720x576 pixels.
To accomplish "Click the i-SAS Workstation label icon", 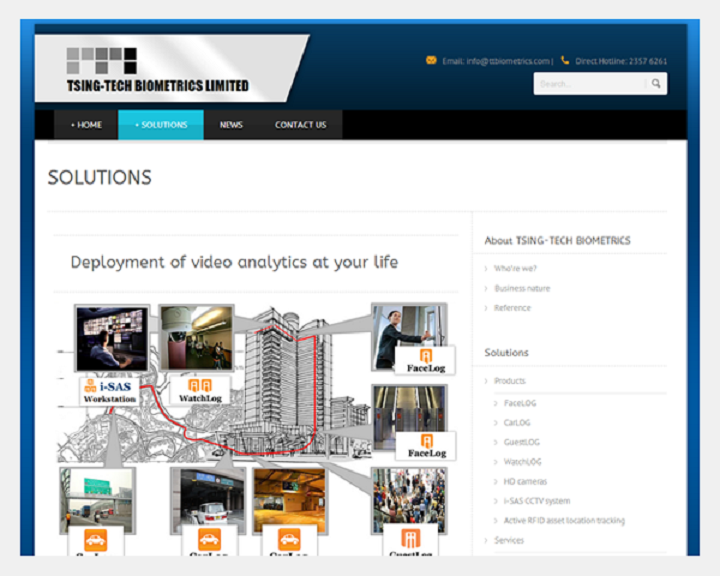I will 109,391.
